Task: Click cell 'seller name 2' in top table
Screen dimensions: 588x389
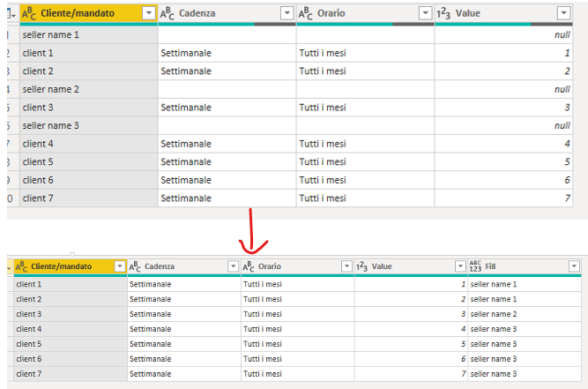Action: click(x=89, y=89)
